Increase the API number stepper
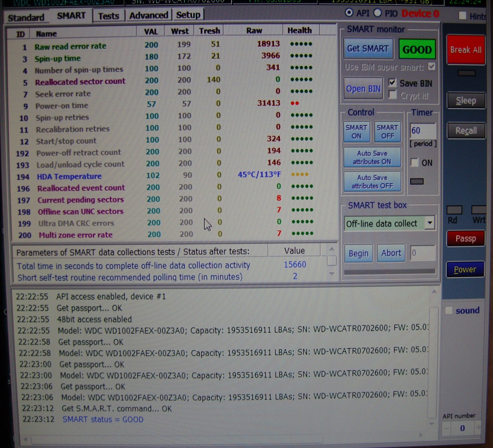 [x=478, y=428]
